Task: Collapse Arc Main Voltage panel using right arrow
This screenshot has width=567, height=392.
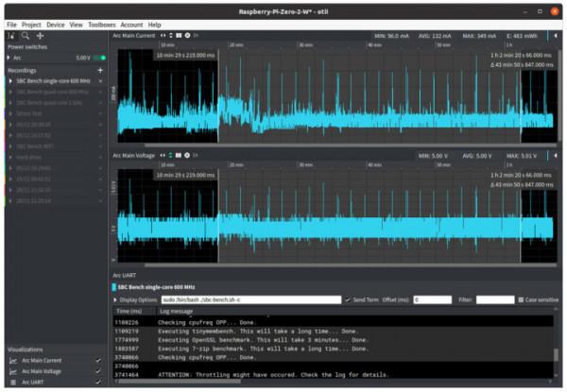Action: (x=556, y=155)
